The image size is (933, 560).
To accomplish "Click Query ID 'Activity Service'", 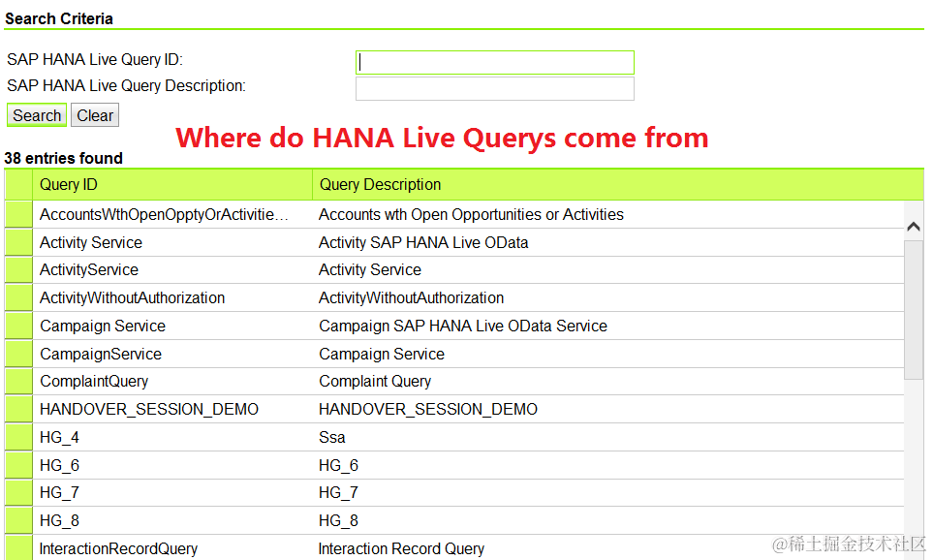I will point(91,242).
